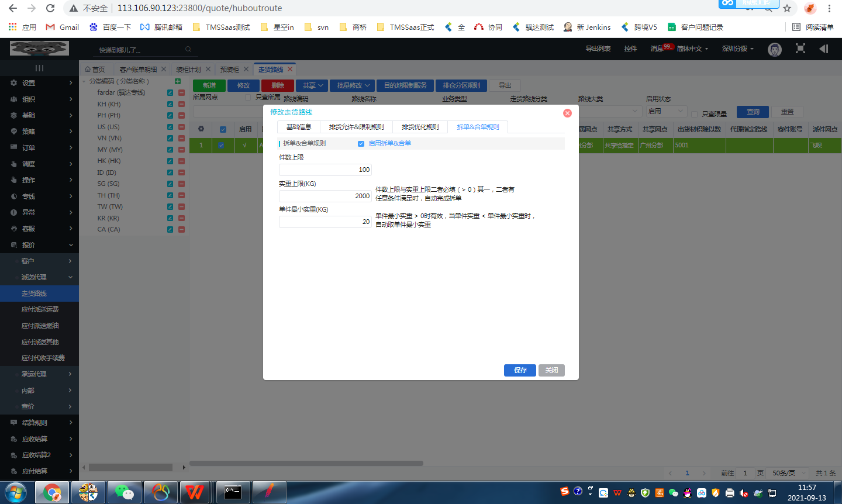Collapse the 报价 sidebar menu
This screenshot has height=504, width=842.
(x=39, y=245)
